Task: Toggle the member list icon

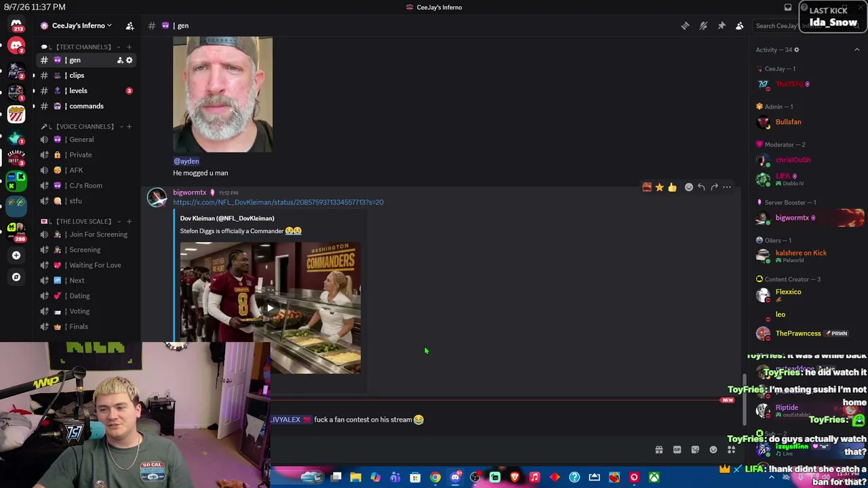Action: click(740, 26)
